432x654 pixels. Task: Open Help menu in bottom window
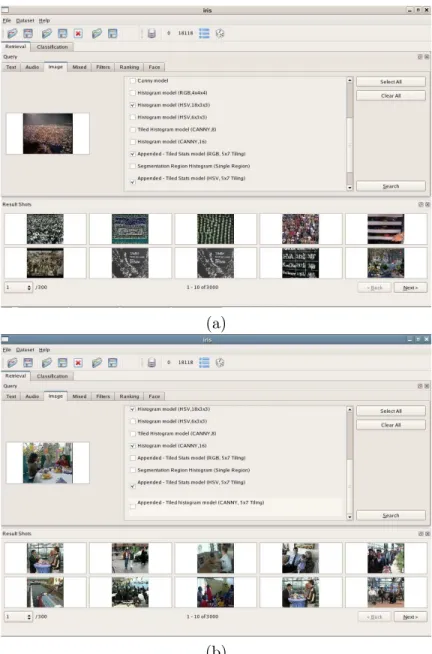coord(44,350)
